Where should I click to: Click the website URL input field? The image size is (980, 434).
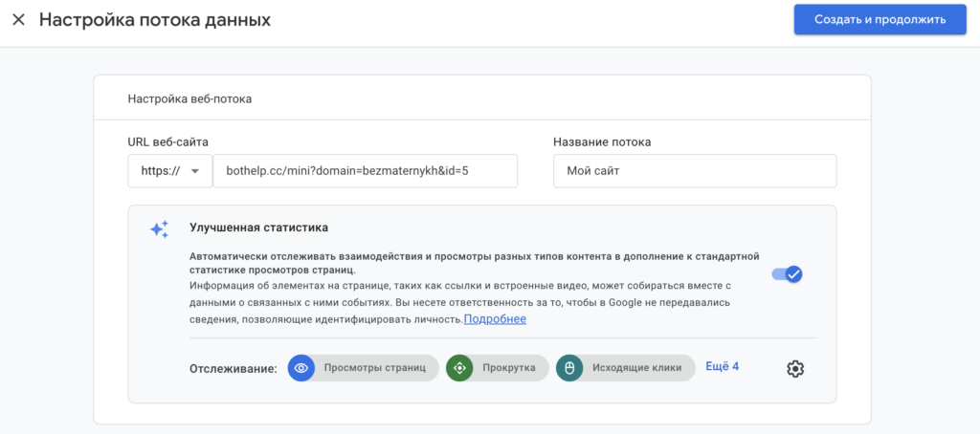(365, 171)
